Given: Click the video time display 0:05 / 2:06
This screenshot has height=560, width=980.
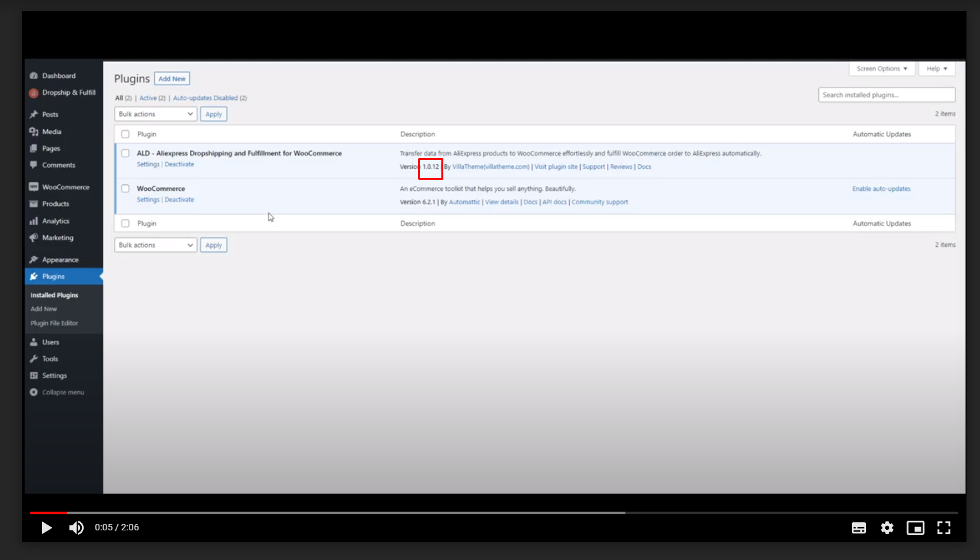Looking at the screenshot, I should [117, 527].
